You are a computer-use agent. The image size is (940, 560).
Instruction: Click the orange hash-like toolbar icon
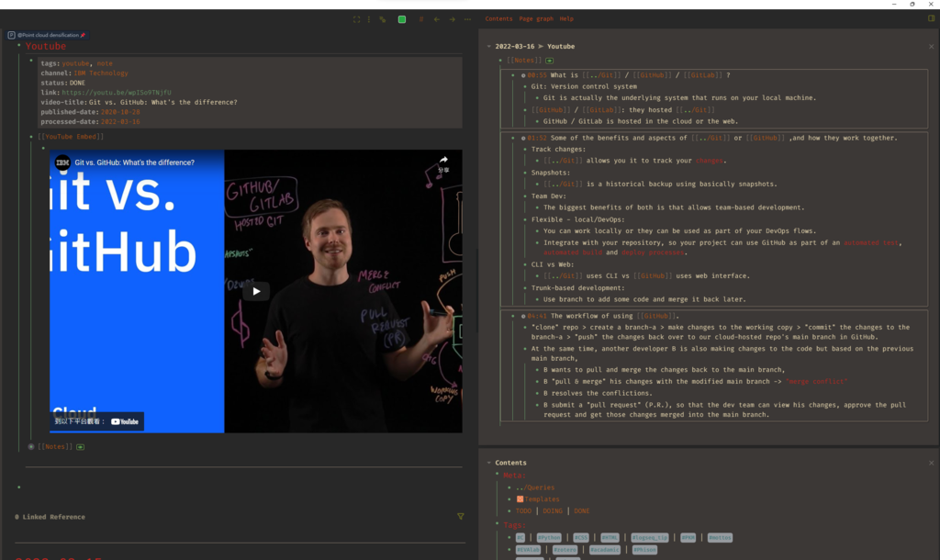tap(421, 19)
